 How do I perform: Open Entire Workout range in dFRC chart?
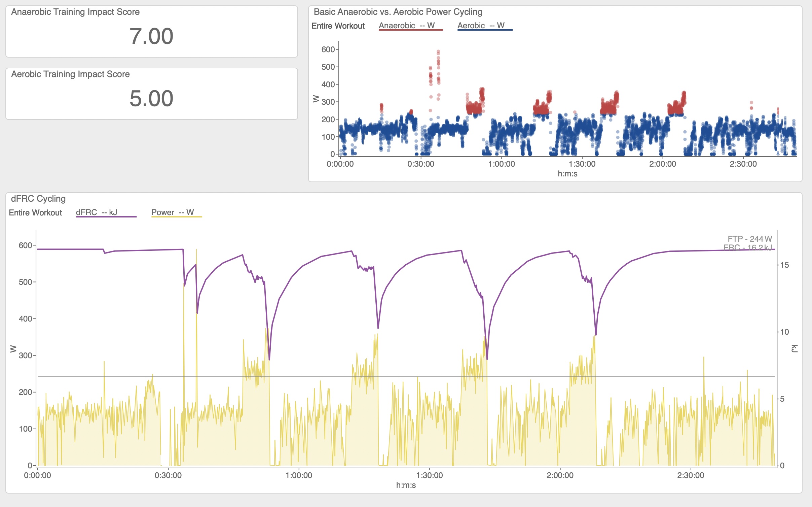coord(35,213)
